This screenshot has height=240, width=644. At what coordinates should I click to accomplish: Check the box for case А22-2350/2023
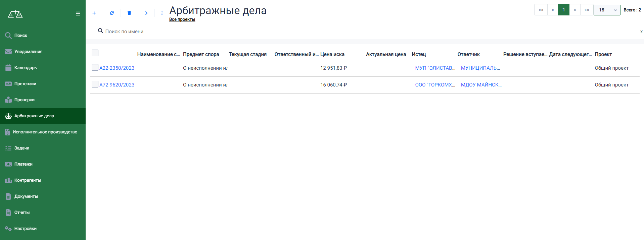pos(95,68)
